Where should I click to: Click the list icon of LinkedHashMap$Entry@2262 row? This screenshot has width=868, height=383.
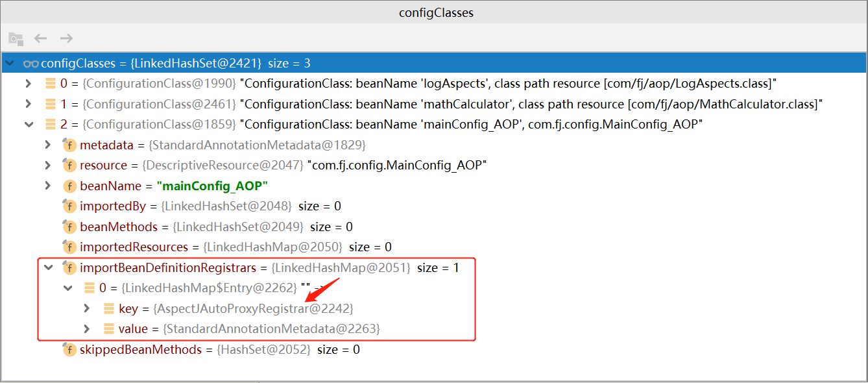pos(89,288)
